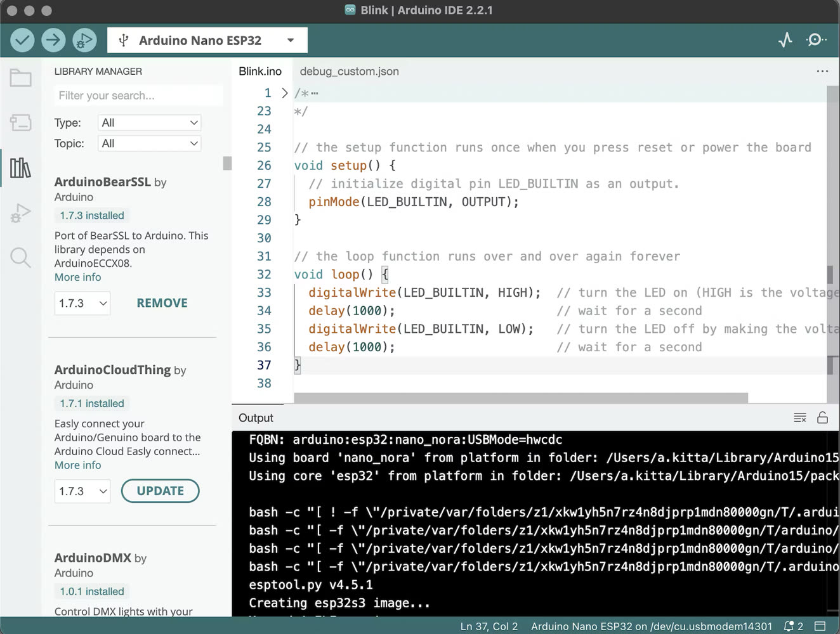Viewport: 840px width, 634px height.
Task: Click the Upload arrow button
Action: (x=53, y=41)
